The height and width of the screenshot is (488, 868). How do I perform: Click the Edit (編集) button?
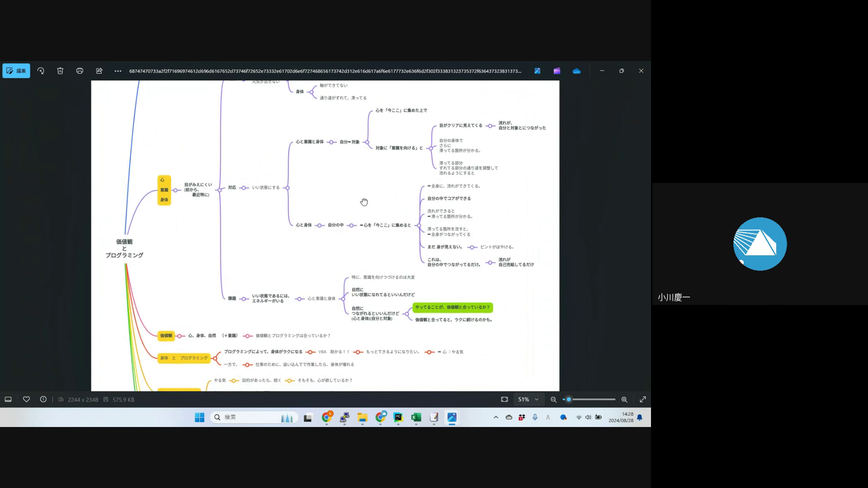click(x=16, y=71)
